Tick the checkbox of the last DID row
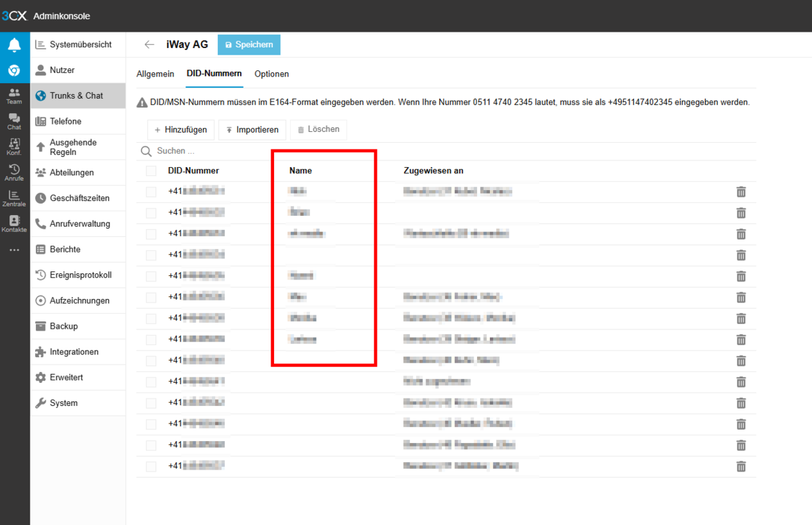This screenshot has height=525, width=812. pos(151,466)
